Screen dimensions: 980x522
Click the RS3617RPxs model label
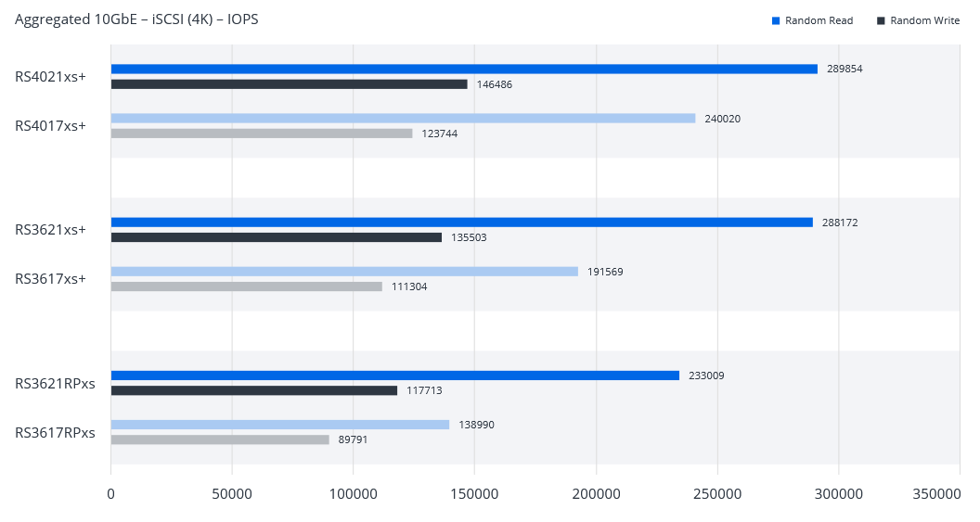coord(55,433)
